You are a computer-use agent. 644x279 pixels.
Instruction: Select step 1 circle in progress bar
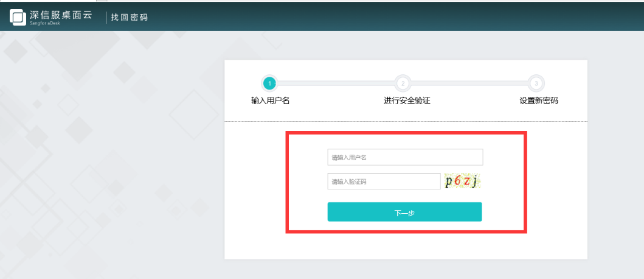269,83
